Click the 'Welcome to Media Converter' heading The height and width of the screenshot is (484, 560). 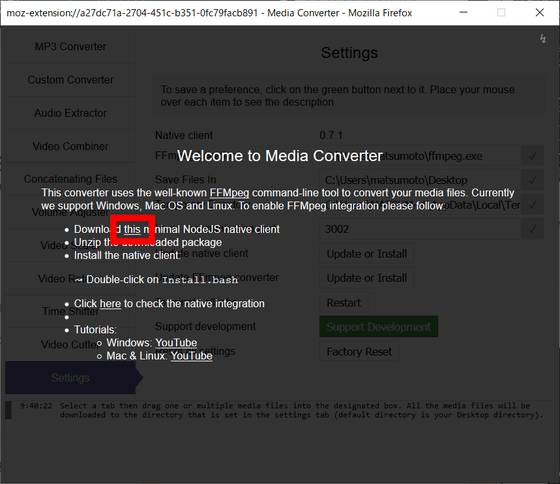pyautogui.click(x=280, y=156)
